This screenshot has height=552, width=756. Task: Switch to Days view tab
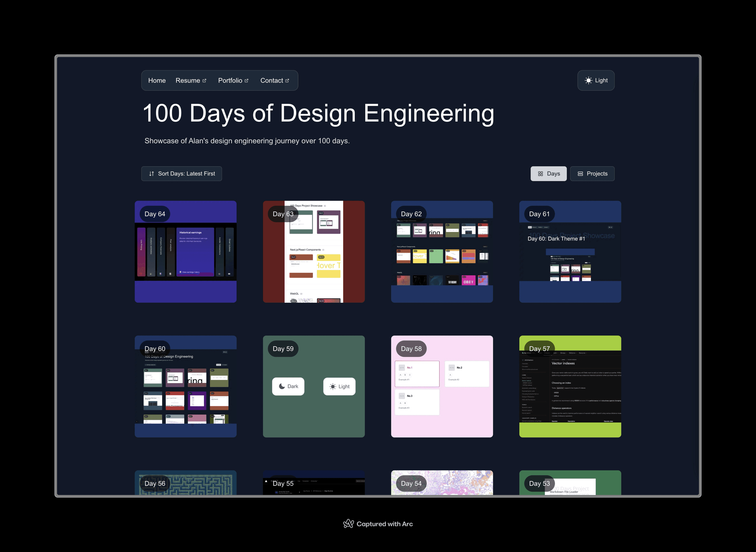click(x=548, y=174)
